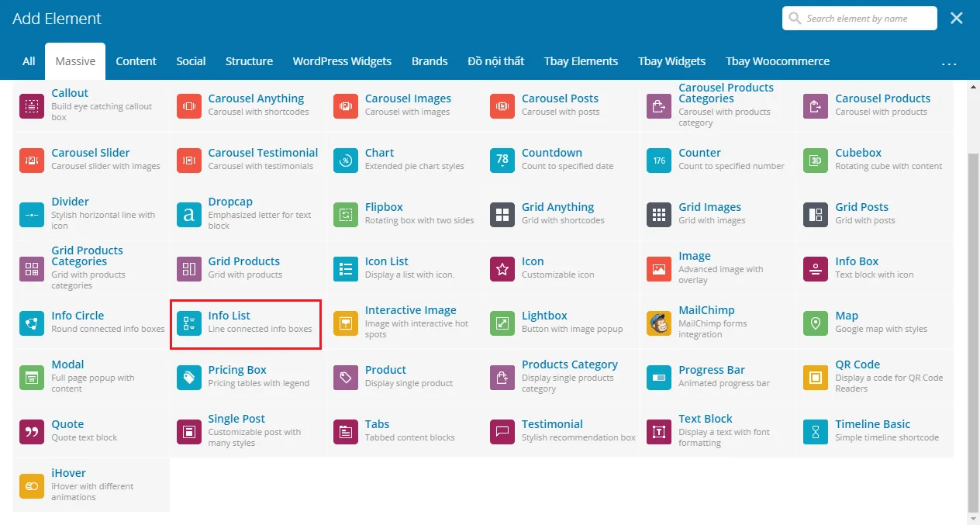Click the Grid Images icon
The width and height of the screenshot is (980, 525).
click(x=659, y=215)
